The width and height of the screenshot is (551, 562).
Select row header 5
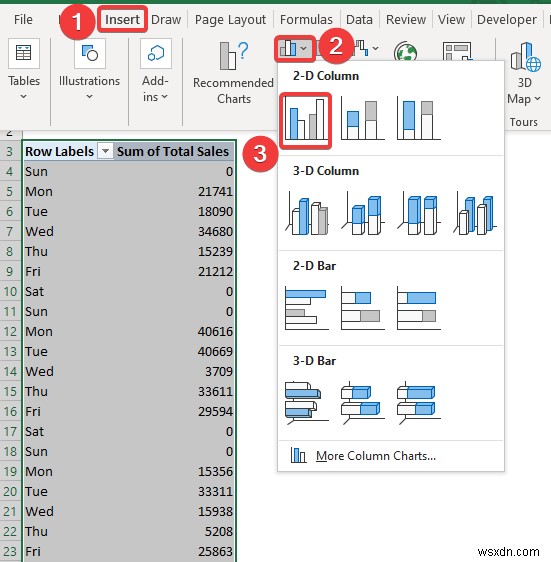pos(10,191)
